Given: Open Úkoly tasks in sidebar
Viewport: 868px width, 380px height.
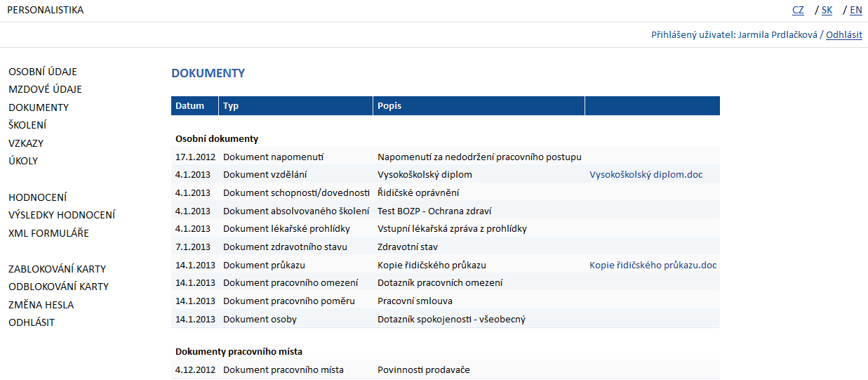Looking at the screenshot, I should [23, 161].
